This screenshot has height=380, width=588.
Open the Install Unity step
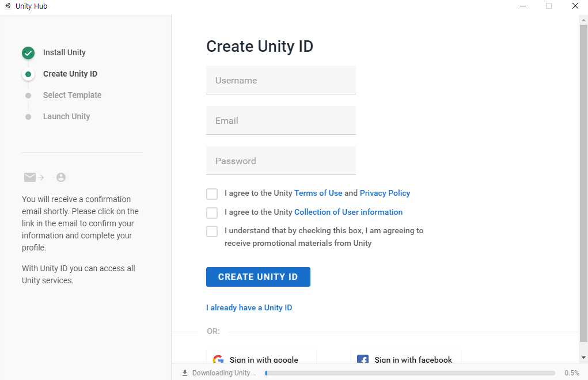pyautogui.click(x=64, y=52)
